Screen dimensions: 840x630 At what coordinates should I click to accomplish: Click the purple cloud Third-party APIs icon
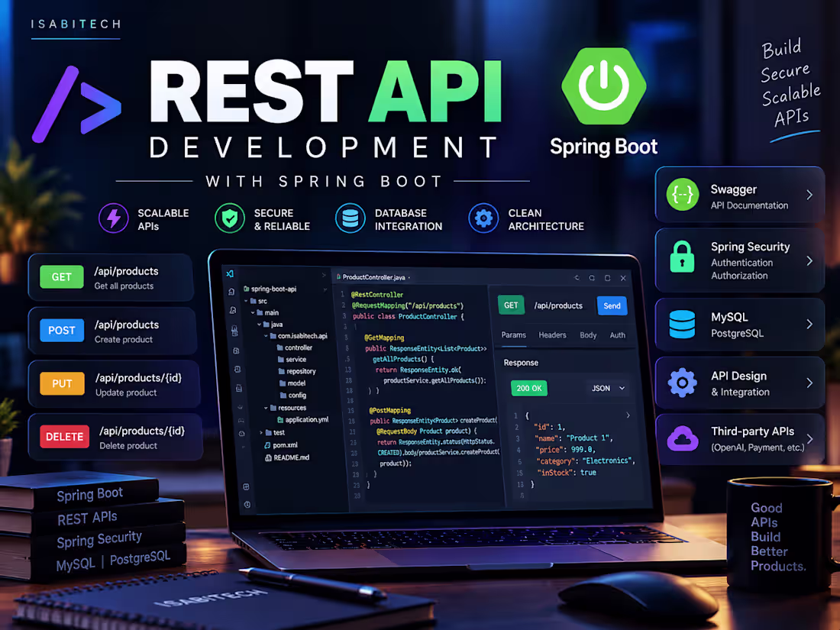click(x=682, y=439)
